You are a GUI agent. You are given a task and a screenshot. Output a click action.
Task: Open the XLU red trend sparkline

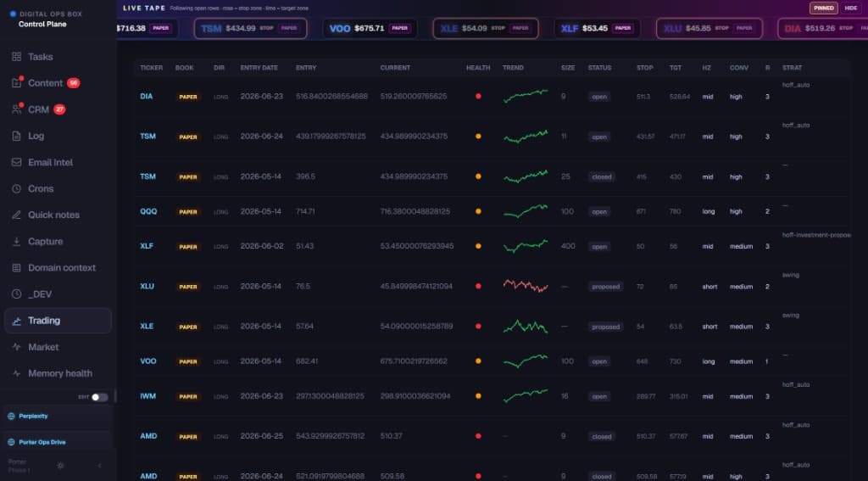[526, 286]
